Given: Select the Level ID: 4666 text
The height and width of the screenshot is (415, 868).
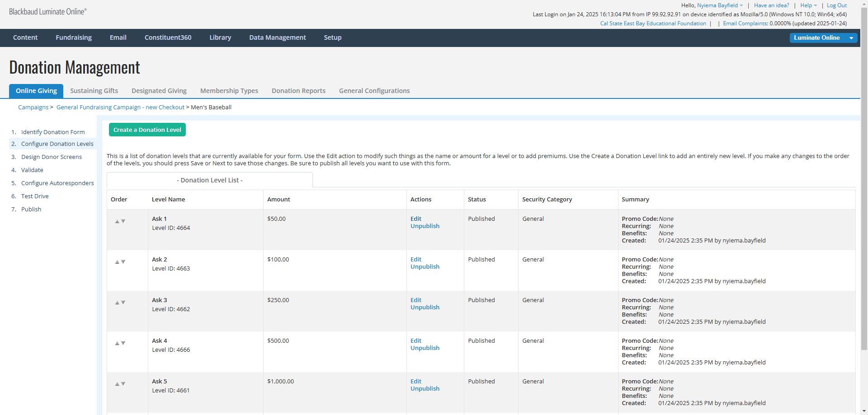Looking at the screenshot, I should tap(171, 350).
